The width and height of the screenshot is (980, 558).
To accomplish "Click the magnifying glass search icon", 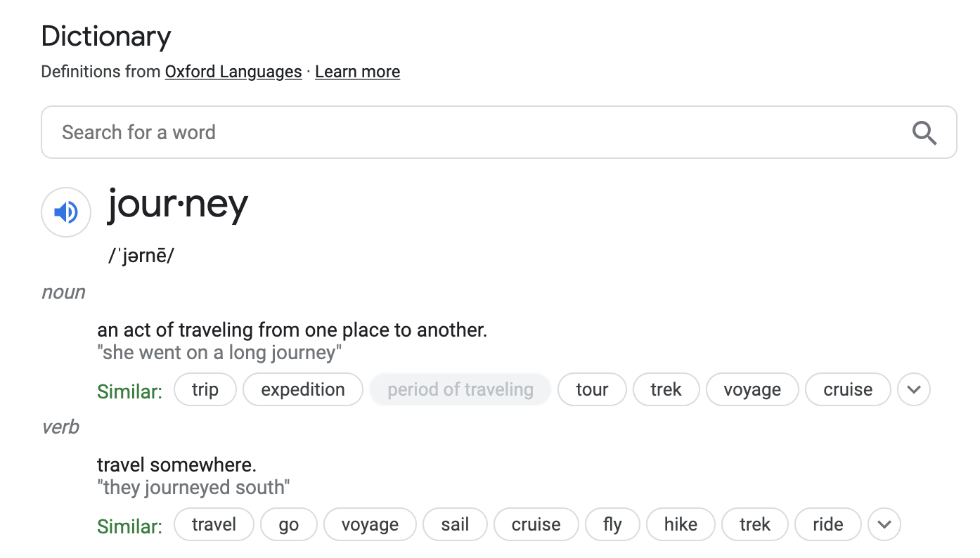I will tap(924, 132).
